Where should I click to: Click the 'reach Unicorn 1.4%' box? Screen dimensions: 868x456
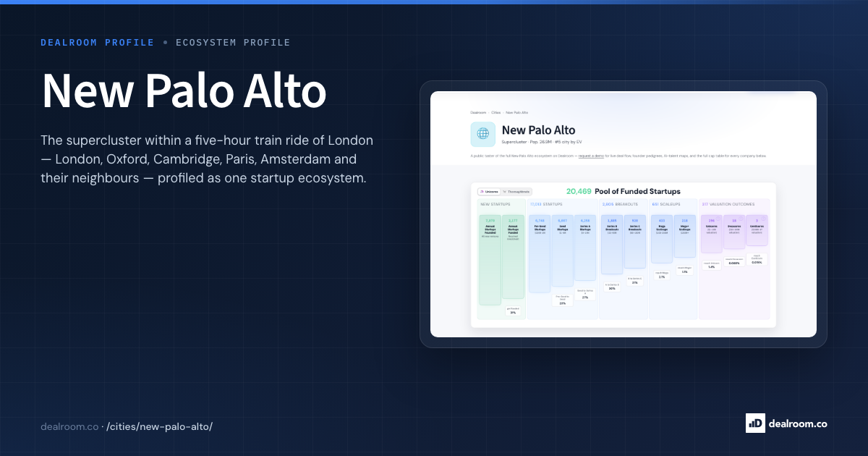point(711,265)
